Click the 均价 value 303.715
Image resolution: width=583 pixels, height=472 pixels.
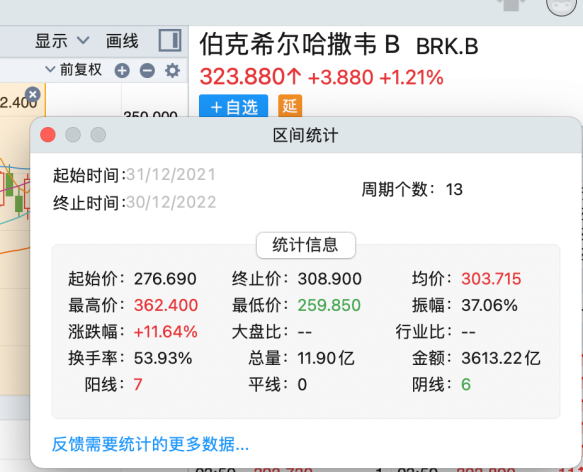click(491, 279)
